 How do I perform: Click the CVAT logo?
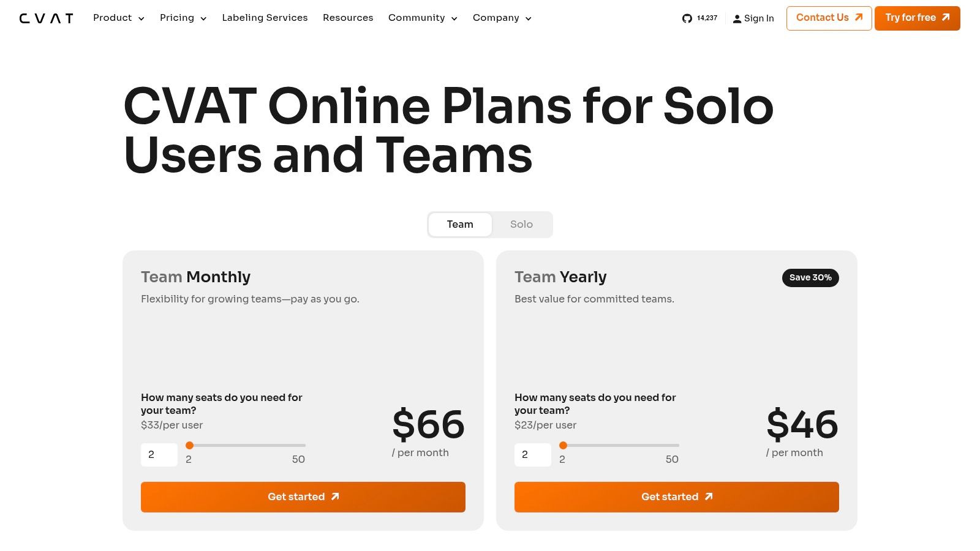[46, 18]
